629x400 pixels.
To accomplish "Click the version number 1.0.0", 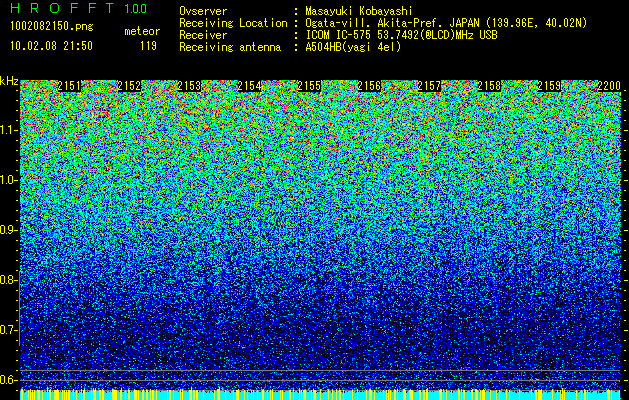I will pyautogui.click(x=136, y=8).
